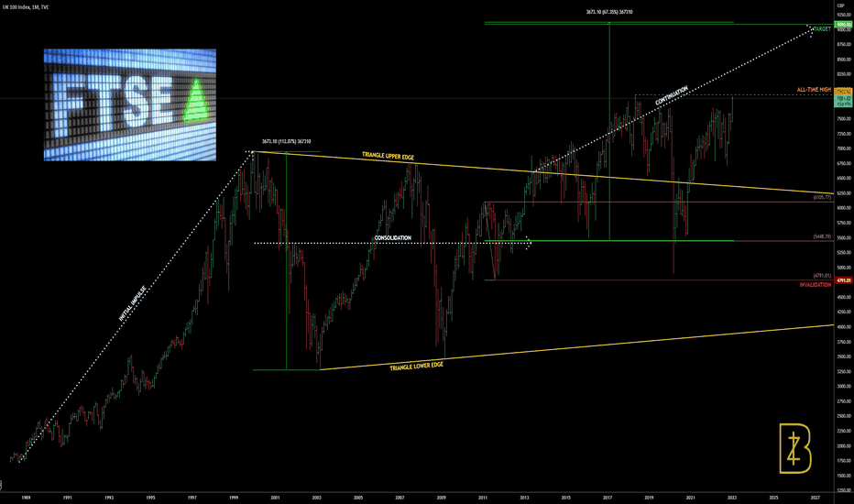Viewport: 854px width, 504px height.
Task: Click 2001 on the time axis
Action: coord(275,498)
